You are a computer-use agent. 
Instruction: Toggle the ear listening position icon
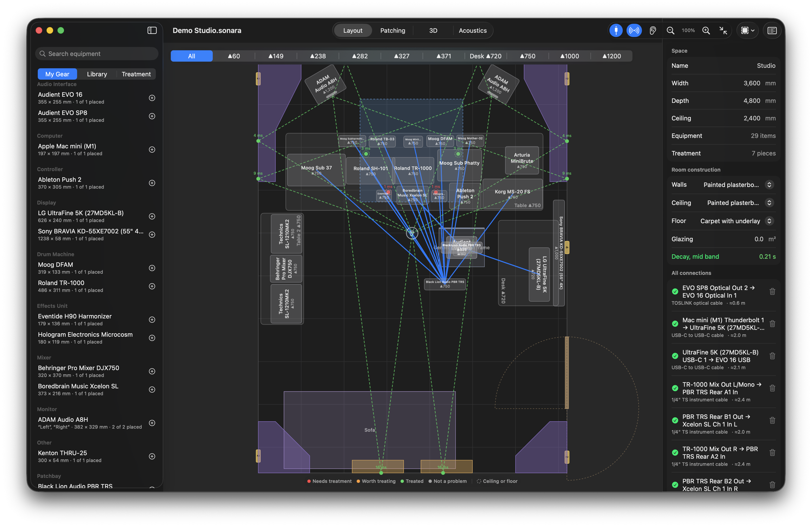[652, 30]
